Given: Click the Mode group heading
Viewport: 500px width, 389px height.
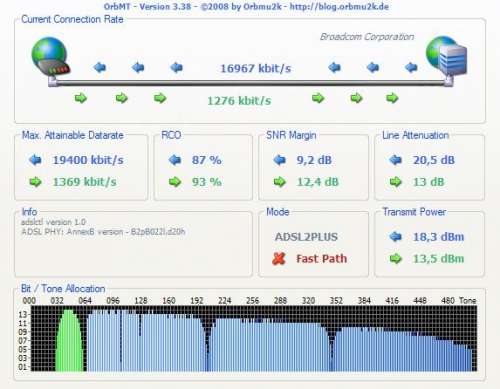Looking at the screenshot, I should point(277,212).
